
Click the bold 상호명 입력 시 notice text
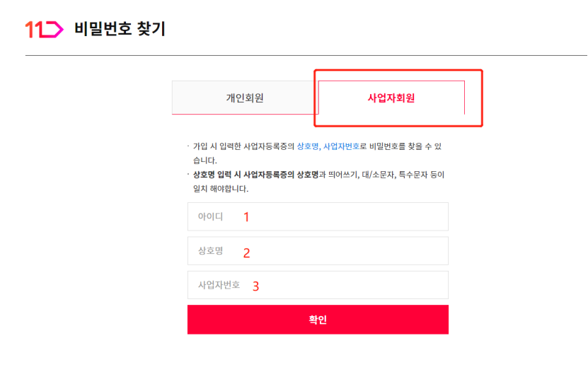tap(224, 175)
